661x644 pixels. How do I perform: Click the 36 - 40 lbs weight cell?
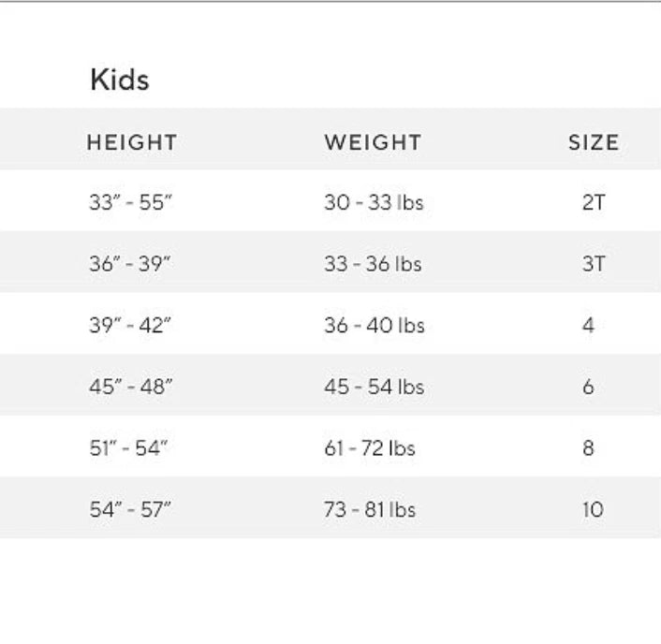click(x=375, y=326)
